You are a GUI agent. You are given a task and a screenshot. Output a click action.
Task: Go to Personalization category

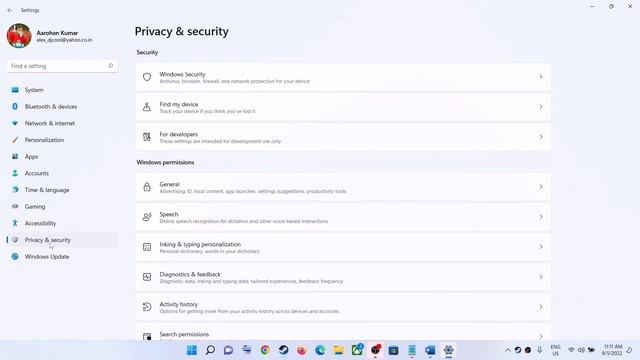(62, 140)
